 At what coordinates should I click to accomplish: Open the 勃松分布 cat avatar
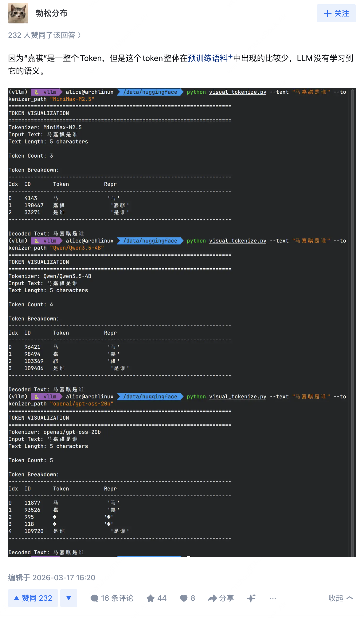click(x=18, y=13)
